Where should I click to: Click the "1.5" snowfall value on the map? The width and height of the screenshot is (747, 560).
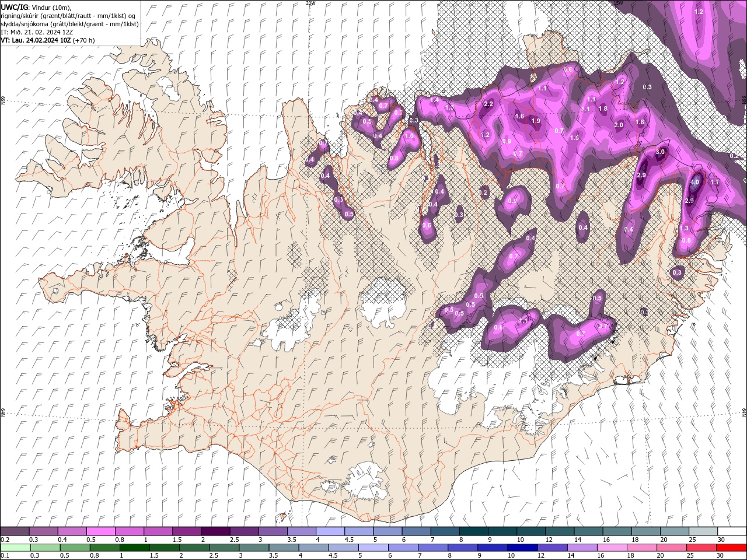tap(574, 138)
